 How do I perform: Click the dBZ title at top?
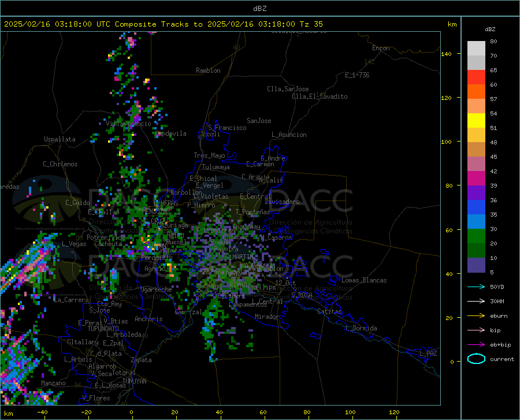259,9
